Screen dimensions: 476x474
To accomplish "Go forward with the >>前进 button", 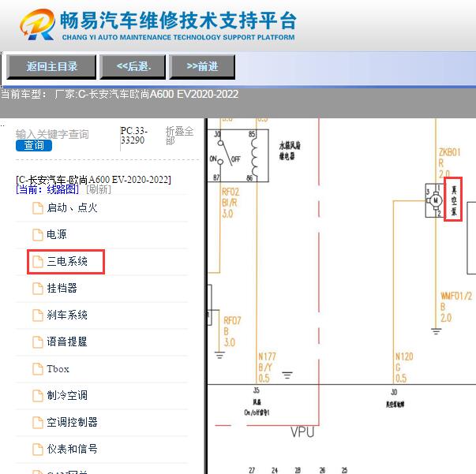I will click(x=202, y=67).
